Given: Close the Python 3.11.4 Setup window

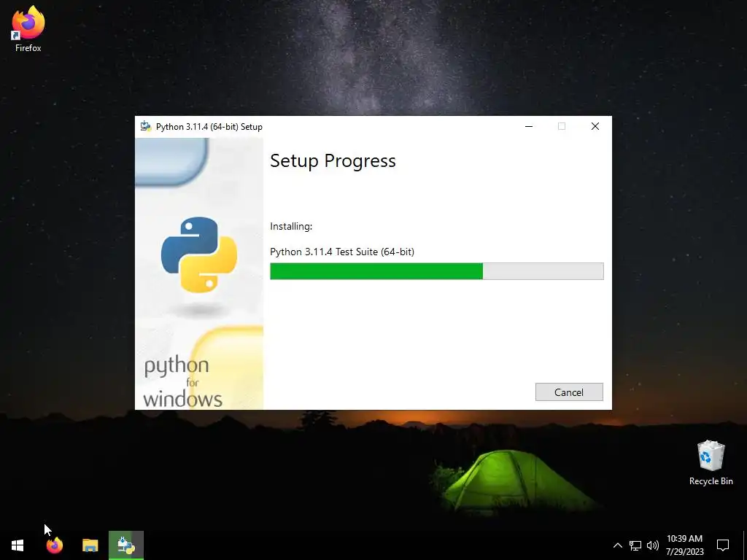Looking at the screenshot, I should point(595,126).
